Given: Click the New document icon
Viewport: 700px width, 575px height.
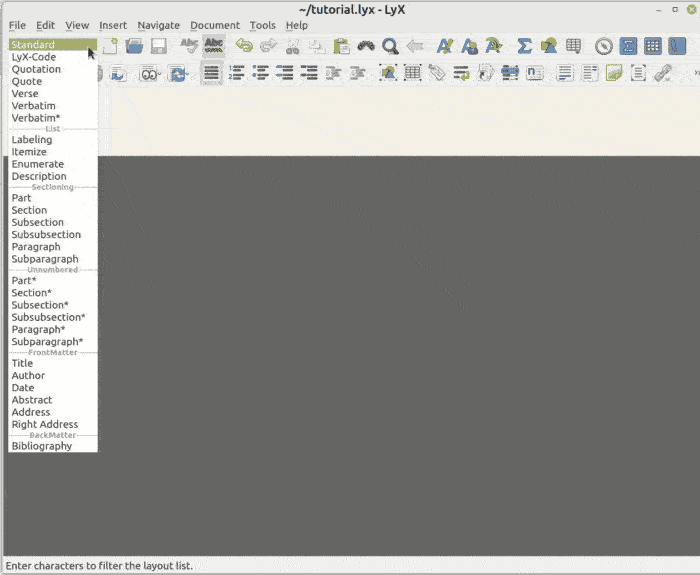Looking at the screenshot, I should click(x=110, y=46).
